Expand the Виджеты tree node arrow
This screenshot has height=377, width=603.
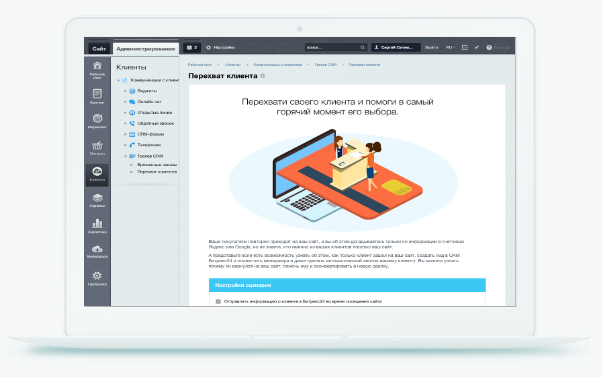click(125, 91)
